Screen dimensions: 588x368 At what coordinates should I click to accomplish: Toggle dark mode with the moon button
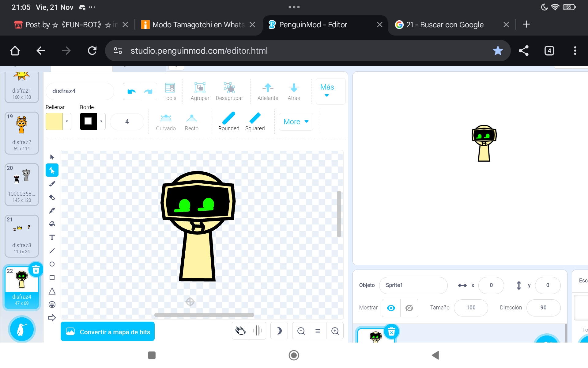[279, 331]
